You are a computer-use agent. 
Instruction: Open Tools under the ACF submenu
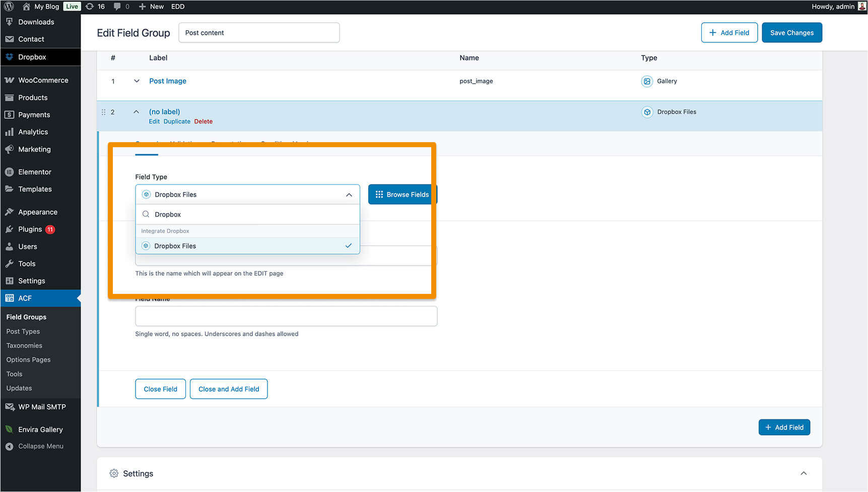click(x=14, y=374)
